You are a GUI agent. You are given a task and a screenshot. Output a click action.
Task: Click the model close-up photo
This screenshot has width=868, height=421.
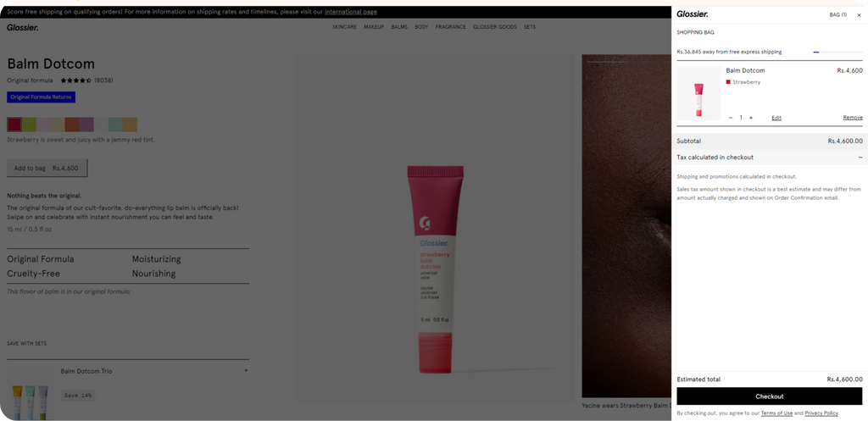626,225
